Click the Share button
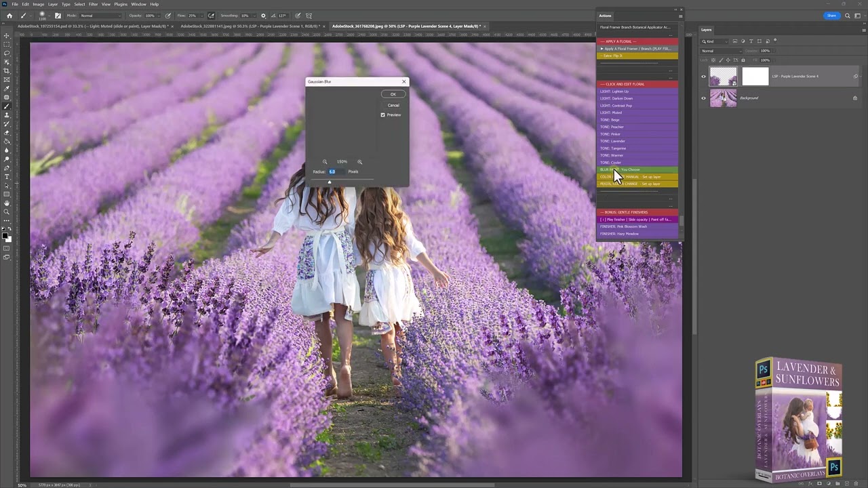This screenshot has width=868, height=488. tap(831, 16)
